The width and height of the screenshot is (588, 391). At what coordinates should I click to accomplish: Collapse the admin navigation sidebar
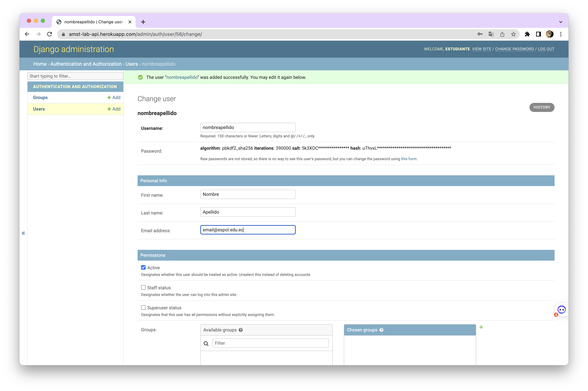pos(23,233)
